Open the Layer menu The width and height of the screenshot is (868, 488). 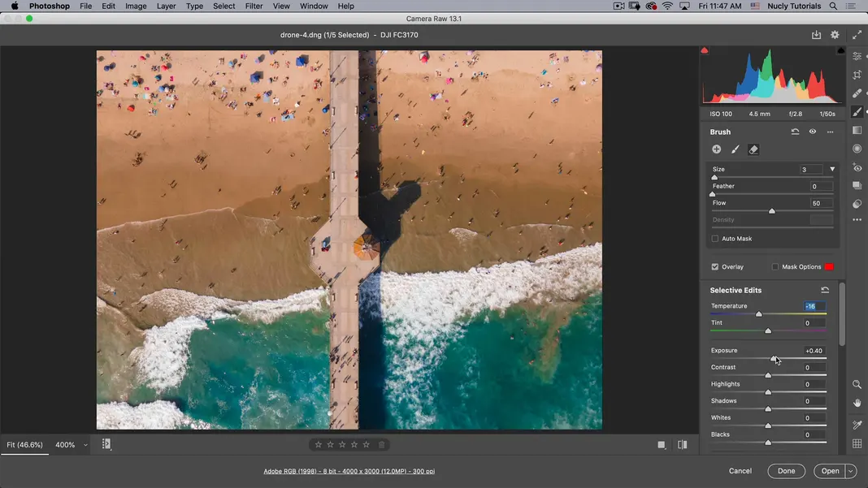pyautogui.click(x=166, y=6)
